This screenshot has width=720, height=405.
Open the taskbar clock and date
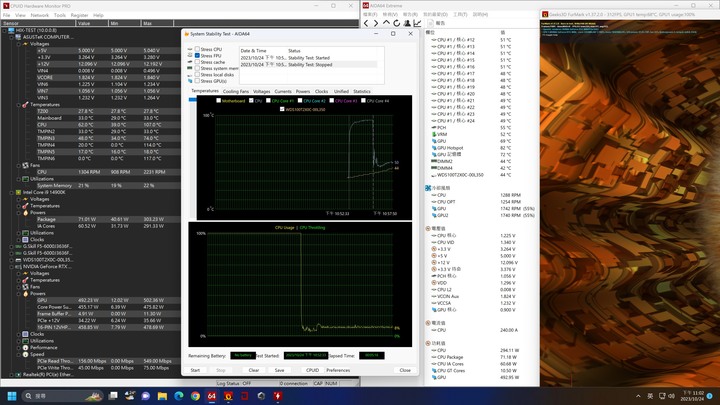(x=693, y=396)
